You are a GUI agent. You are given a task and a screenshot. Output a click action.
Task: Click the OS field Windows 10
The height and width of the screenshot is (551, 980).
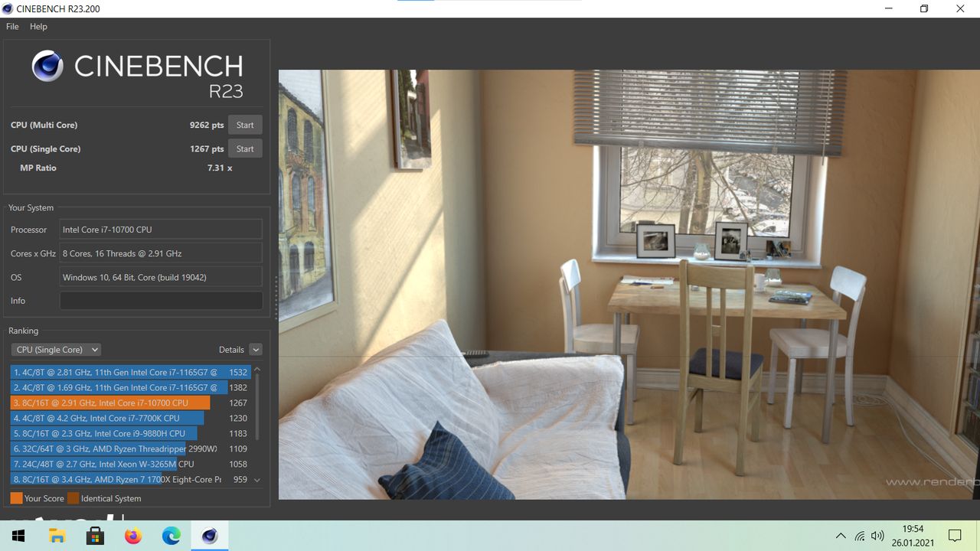(161, 277)
